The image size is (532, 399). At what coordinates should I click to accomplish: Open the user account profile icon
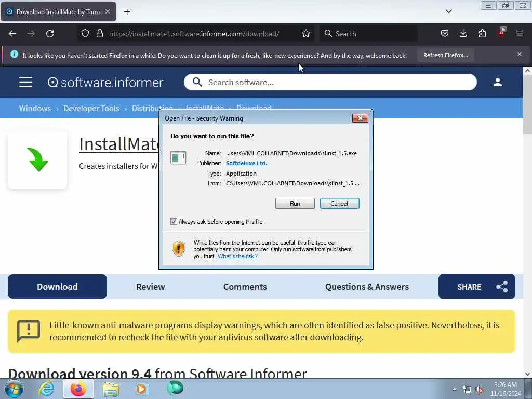click(497, 82)
